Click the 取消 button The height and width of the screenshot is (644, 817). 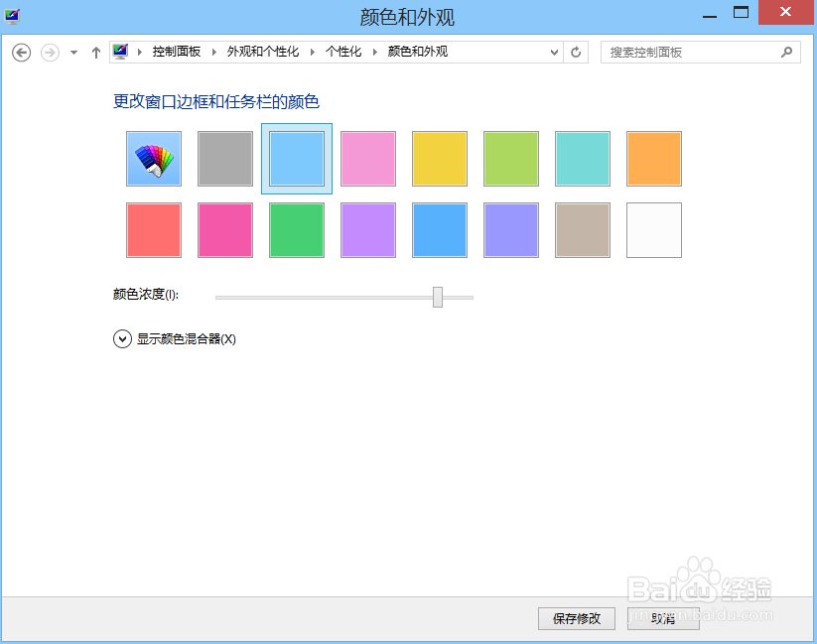coord(662,617)
